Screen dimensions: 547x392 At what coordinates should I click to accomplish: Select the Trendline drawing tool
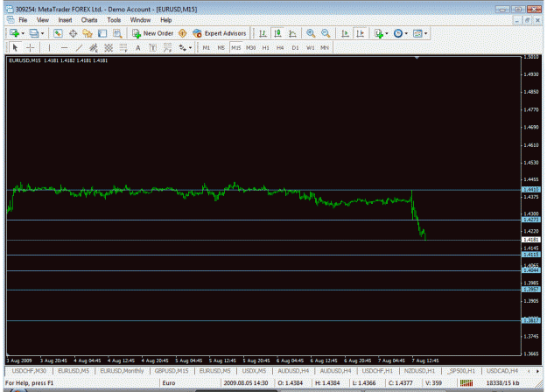pyautogui.click(x=79, y=48)
